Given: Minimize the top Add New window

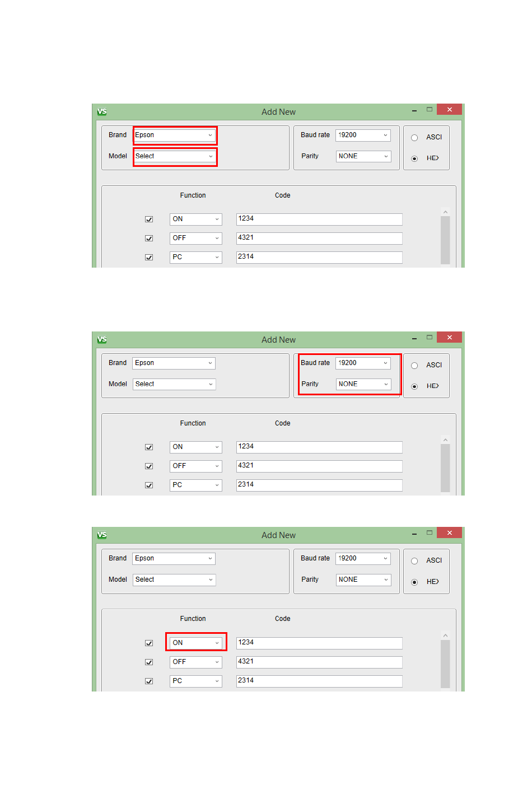Looking at the screenshot, I should point(414,111).
